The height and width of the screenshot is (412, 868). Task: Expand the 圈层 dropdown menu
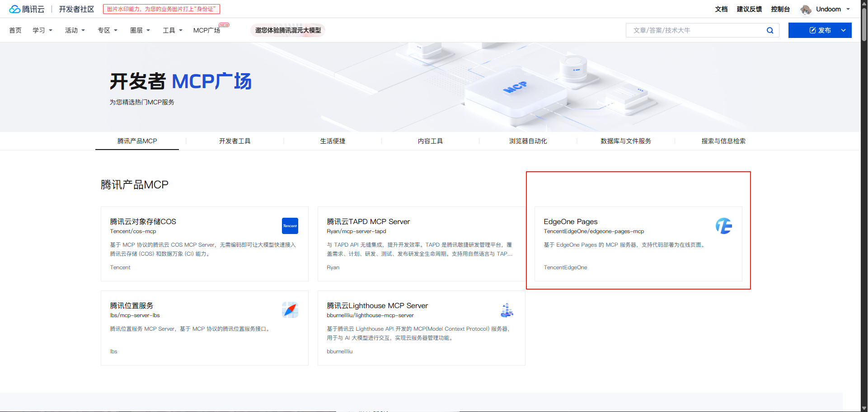[140, 30]
